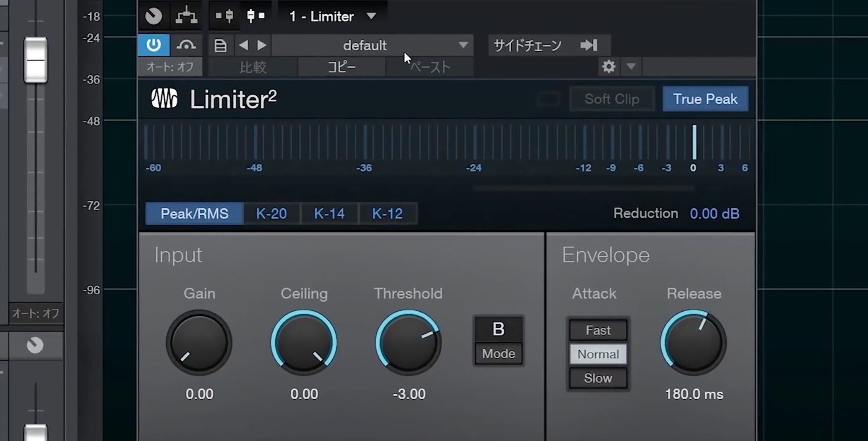Select the Peak/RMS metering tab
Screen dimensions: 868x441
pyautogui.click(x=194, y=214)
